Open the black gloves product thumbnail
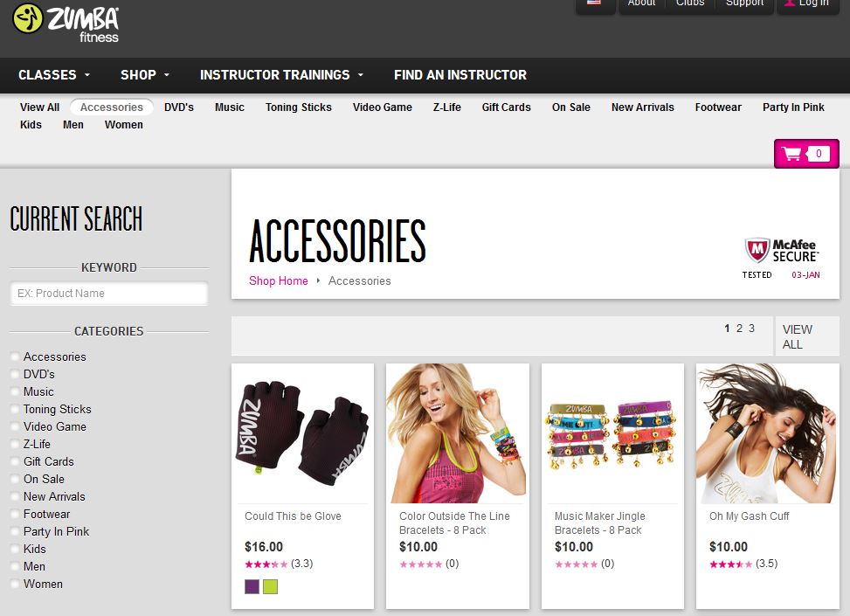 tap(302, 433)
